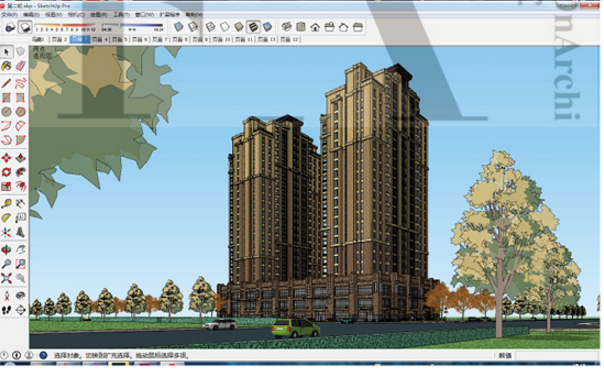Select the Walk footprints tool

click(7, 310)
